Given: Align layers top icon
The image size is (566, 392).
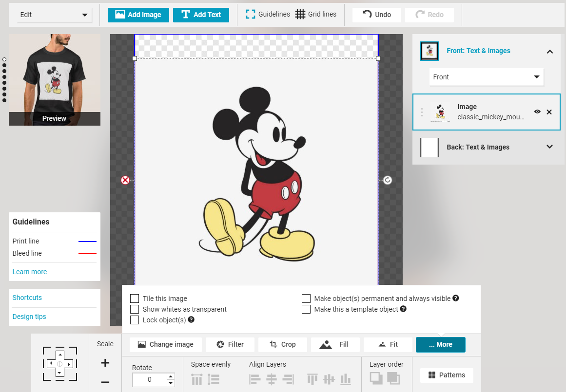Looking at the screenshot, I should pos(312,379).
